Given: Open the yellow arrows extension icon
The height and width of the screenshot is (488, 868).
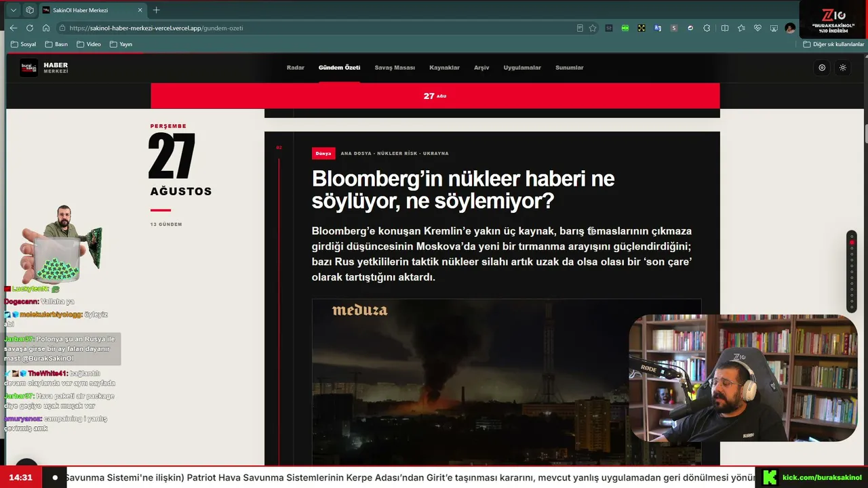Looking at the screenshot, I should pos(642,28).
